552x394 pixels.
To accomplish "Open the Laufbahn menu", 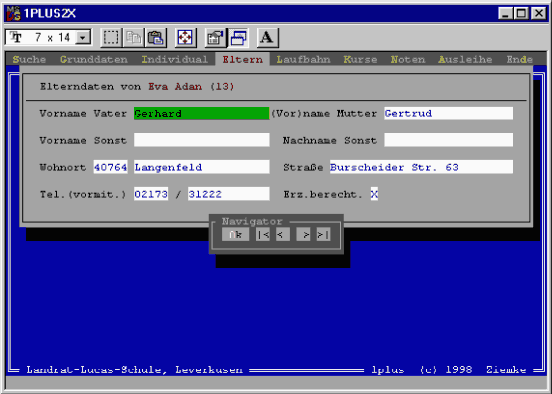I will [x=303, y=59].
